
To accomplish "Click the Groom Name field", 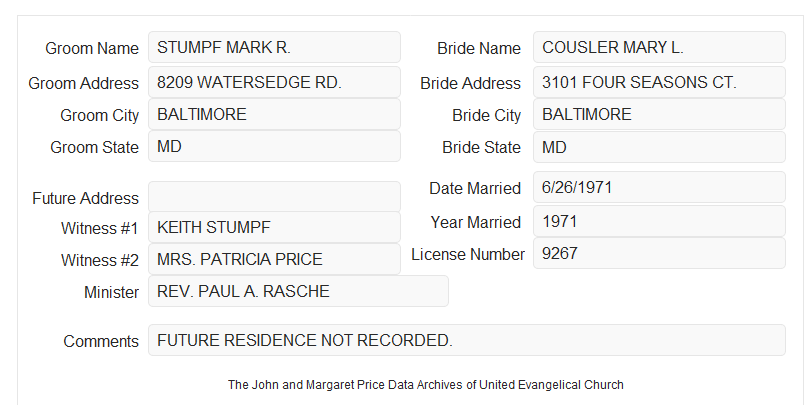I will (274, 47).
